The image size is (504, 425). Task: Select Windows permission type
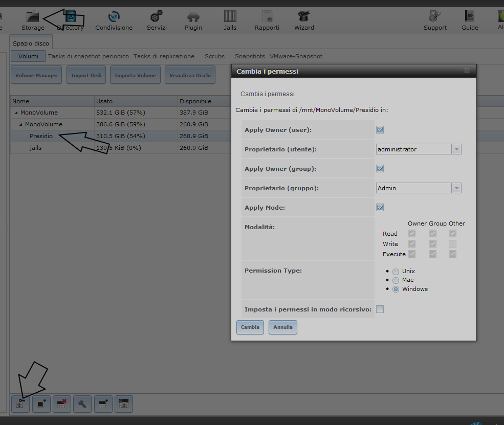pos(396,289)
